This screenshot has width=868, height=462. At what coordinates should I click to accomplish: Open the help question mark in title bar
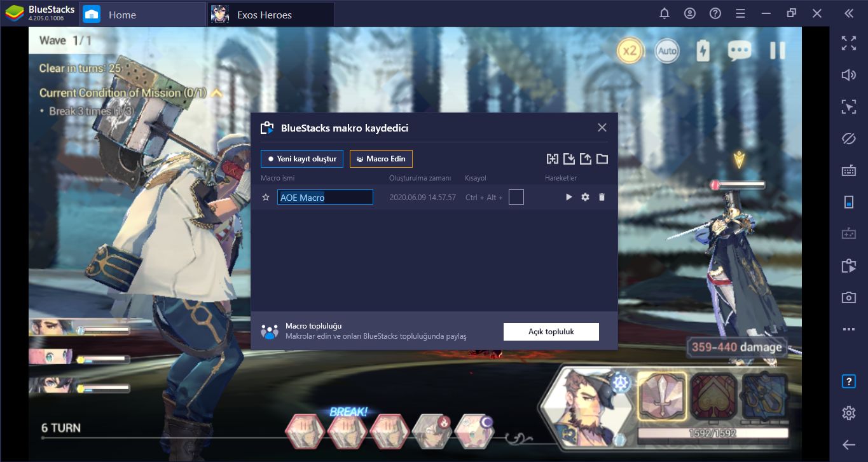715,13
